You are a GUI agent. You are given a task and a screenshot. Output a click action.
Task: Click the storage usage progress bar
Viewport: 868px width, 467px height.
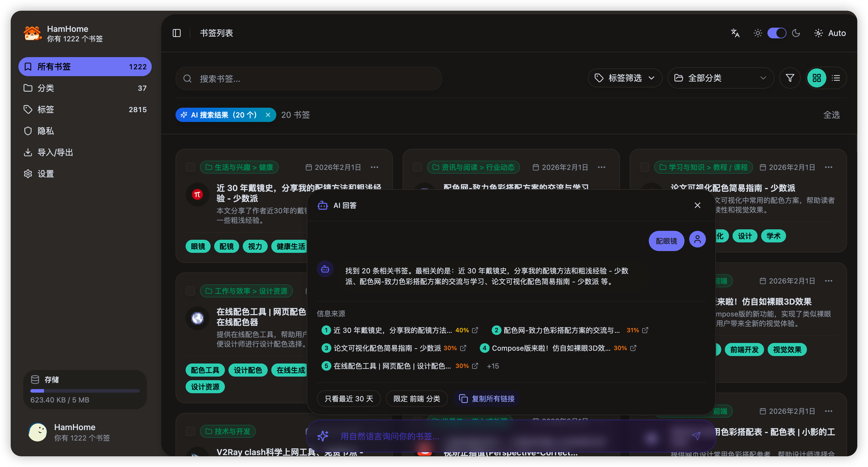(85, 391)
